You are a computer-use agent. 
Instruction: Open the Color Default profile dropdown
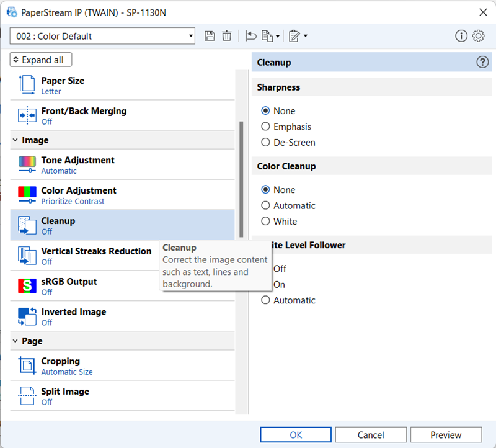(102, 36)
